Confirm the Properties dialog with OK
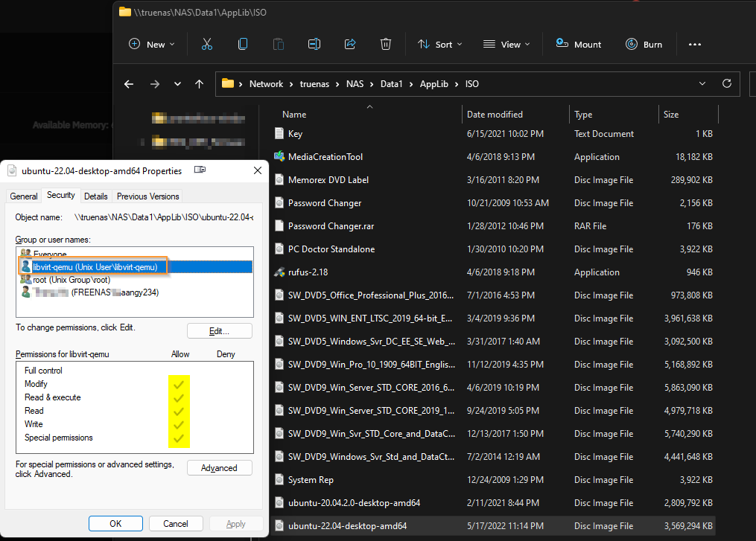The height and width of the screenshot is (541, 756). pyautogui.click(x=115, y=524)
